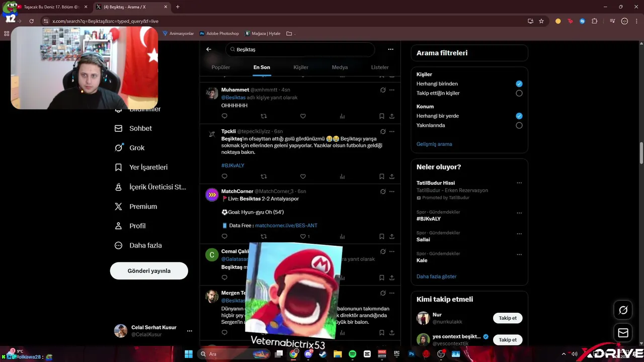
Task: Repost Muhammet's OHHHHHH post
Action: point(264,116)
